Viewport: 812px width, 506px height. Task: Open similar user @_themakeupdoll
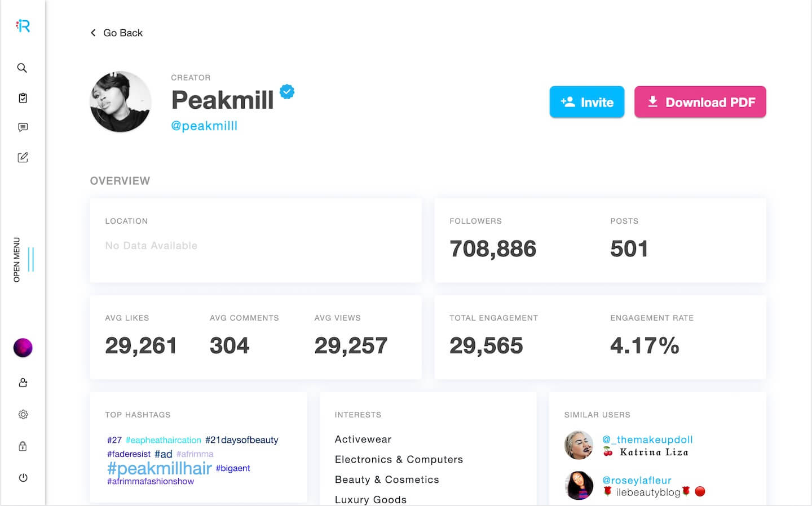tap(647, 440)
